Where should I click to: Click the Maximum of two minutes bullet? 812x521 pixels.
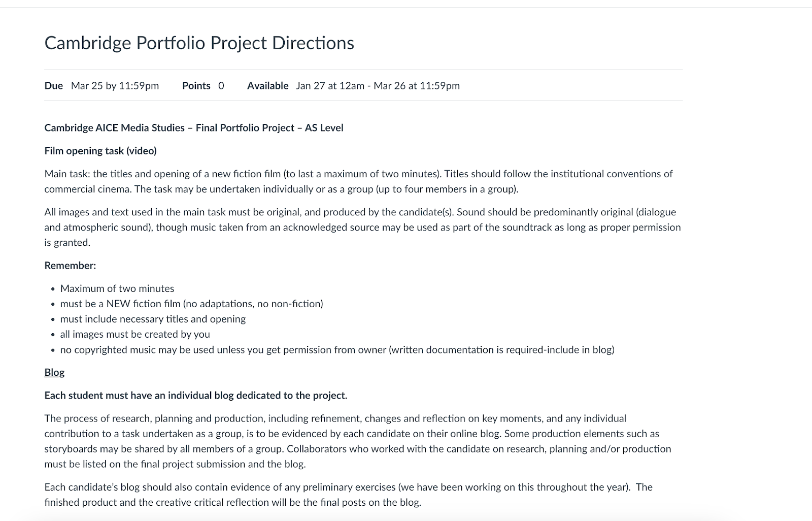click(117, 288)
